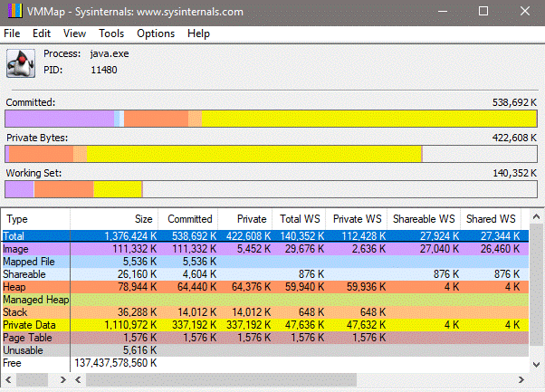
Task: Open the Tools menu
Action: click(112, 33)
